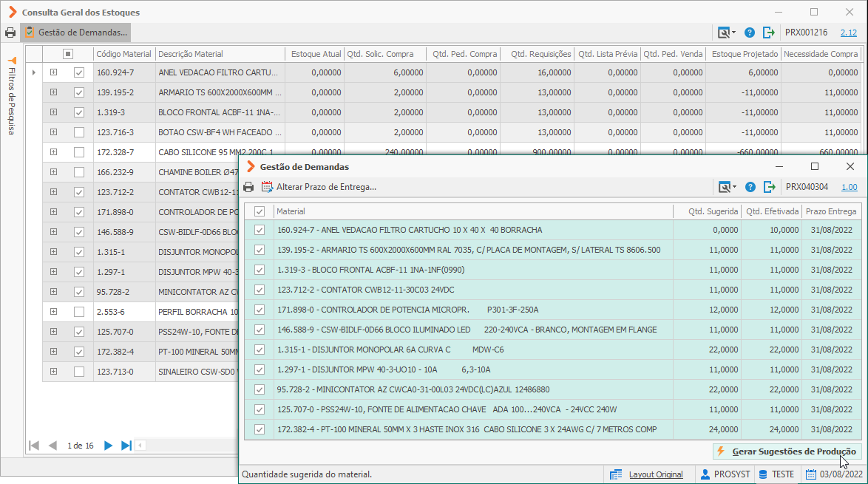This screenshot has height=484, width=868.
Task: Open the Layout Original link
Action: coord(656,474)
